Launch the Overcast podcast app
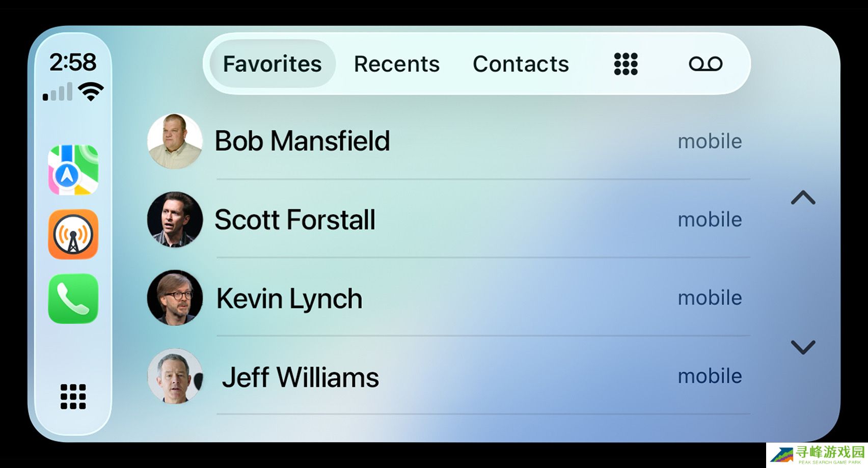868x468 pixels. [x=73, y=234]
